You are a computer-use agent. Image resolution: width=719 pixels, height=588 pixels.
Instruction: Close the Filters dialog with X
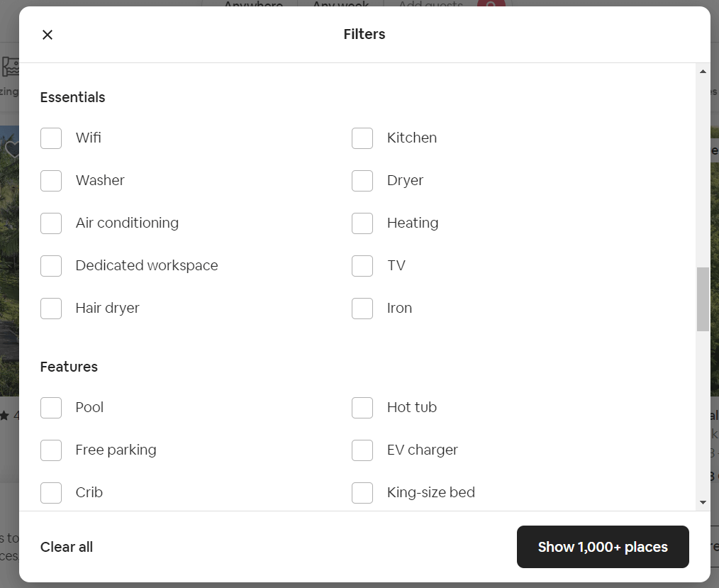pos(48,35)
